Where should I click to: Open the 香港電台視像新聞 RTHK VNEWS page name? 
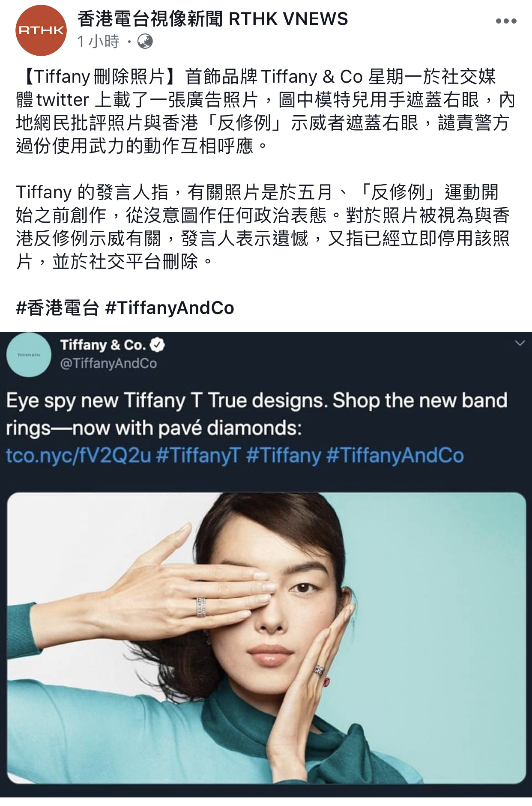coord(213,19)
